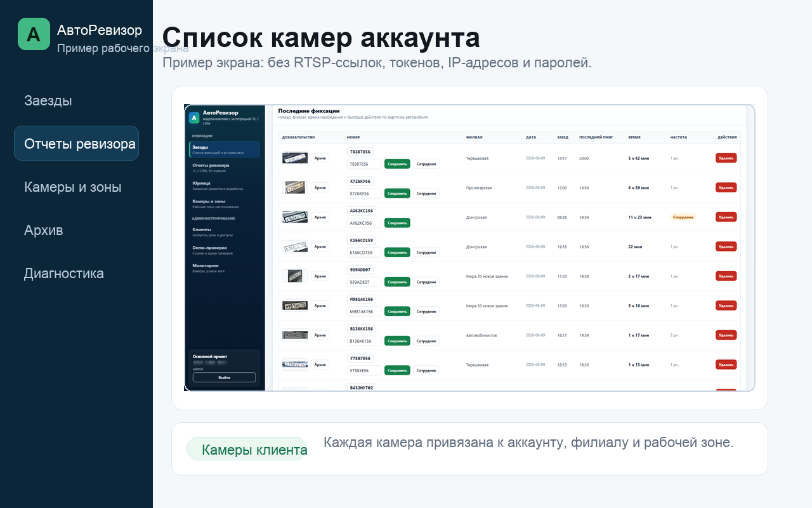Select Юрлица in the embedded screenshot sidebar
812x508 pixels.
click(225, 185)
